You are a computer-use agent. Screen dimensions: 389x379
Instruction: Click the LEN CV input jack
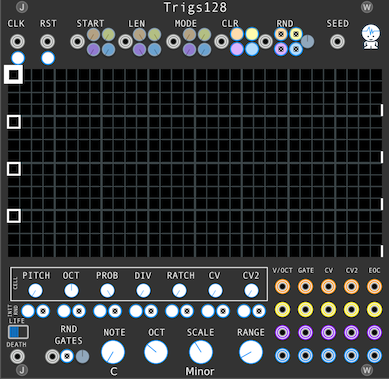pos(125,42)
